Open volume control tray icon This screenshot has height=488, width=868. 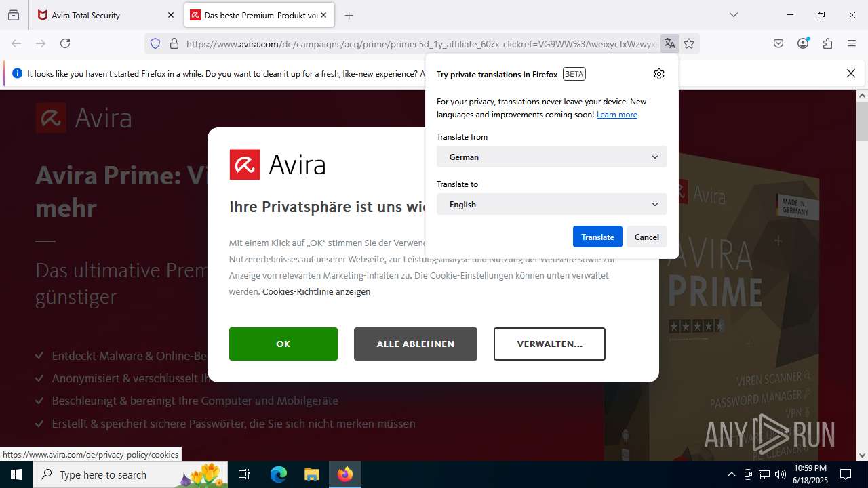781,474
